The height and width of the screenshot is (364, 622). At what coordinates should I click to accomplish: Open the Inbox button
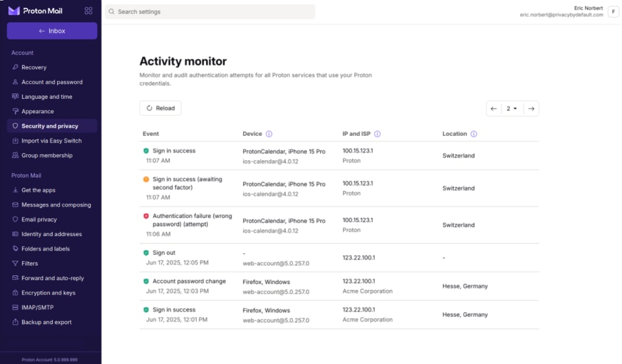coord(52,30)
